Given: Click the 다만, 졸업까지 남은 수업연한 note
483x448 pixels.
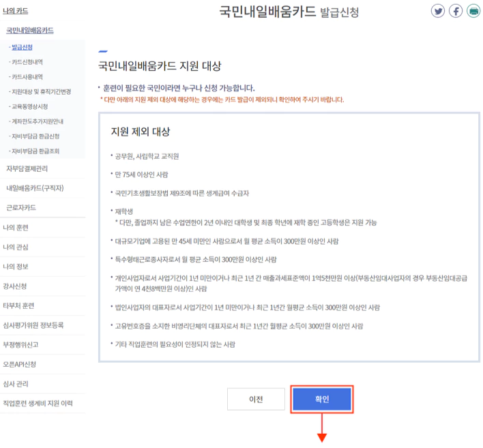Looking at the screenshot, I should pos(246,222).
